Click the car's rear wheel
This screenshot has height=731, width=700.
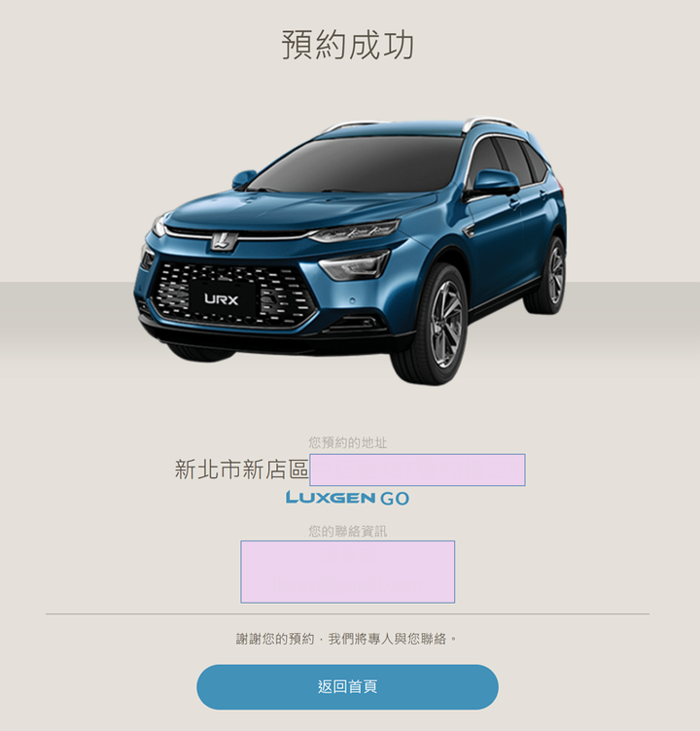[550, 276]
